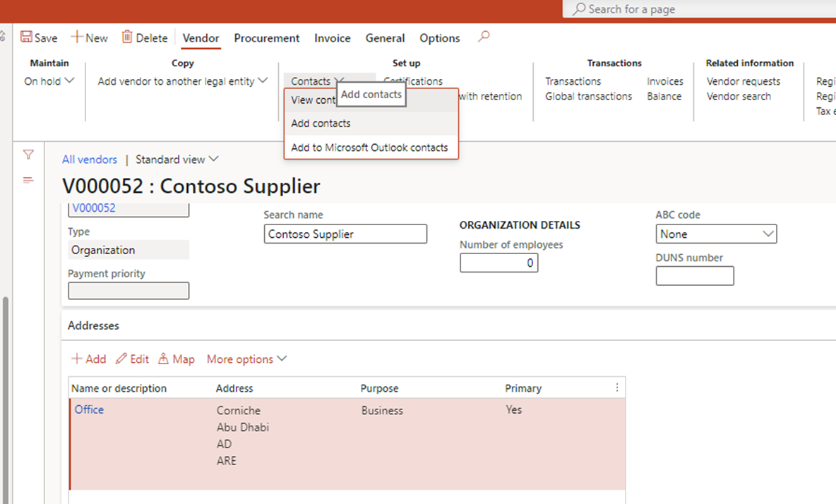Image resolution: width=836 pixels, height=504 pixels.
Task: Click the Edit pencil icon in Addresses
Action: coord(121,359)
